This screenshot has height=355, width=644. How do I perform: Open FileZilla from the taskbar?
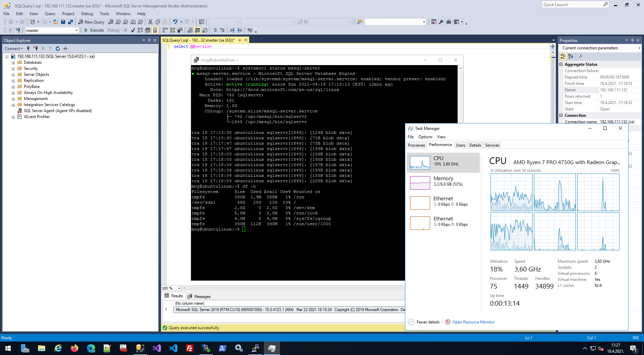pyautogui.click(x=190, y=348)
